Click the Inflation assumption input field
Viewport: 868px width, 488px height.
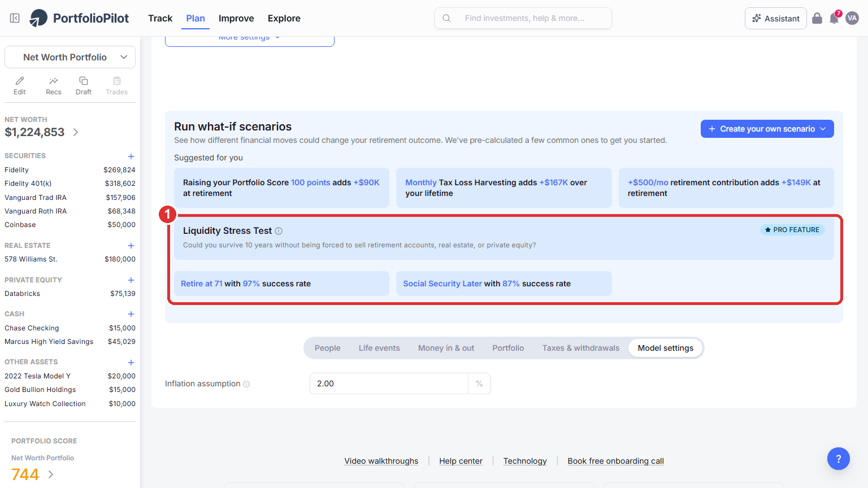coord(389,384)
